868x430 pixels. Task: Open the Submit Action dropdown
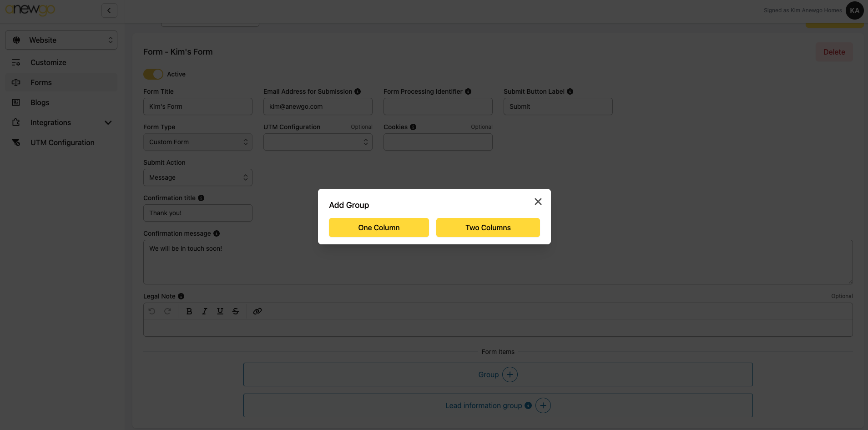click(197, 177)
